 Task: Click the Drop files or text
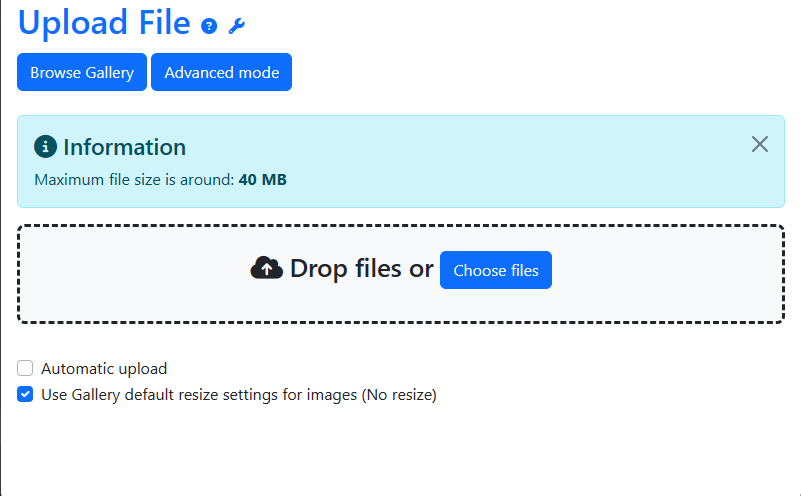(361, 269)
